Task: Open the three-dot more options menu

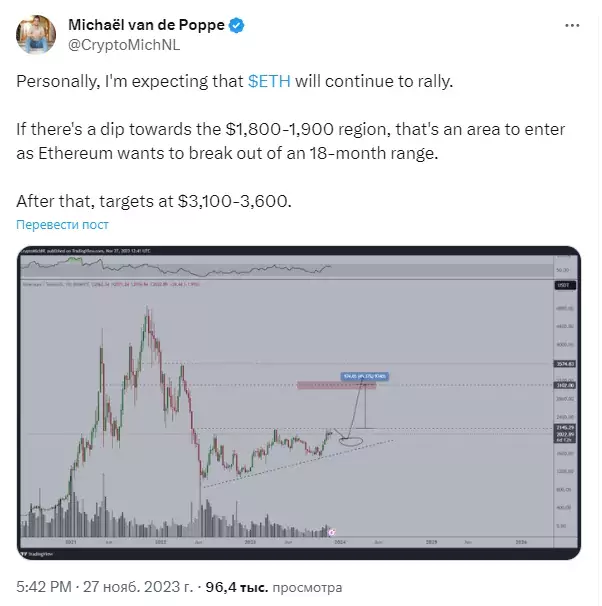Action: pyautogui.click(x=572, y=26)
